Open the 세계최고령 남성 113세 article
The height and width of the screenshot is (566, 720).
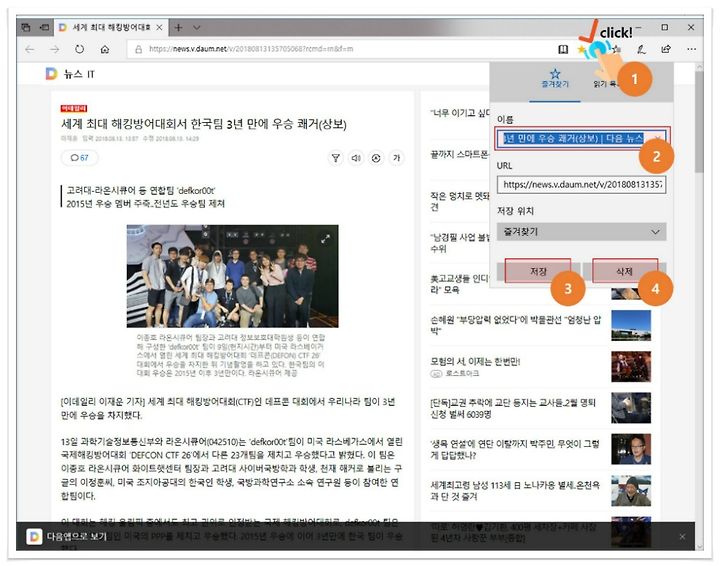515,491
